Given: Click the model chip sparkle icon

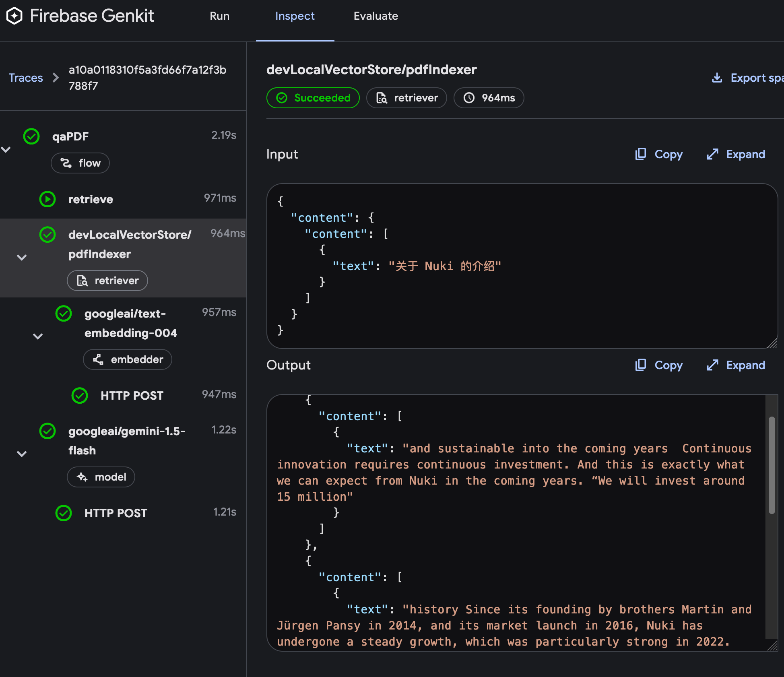Looking at the screenshot, I should pyautogui.click(x=82, y=477).
